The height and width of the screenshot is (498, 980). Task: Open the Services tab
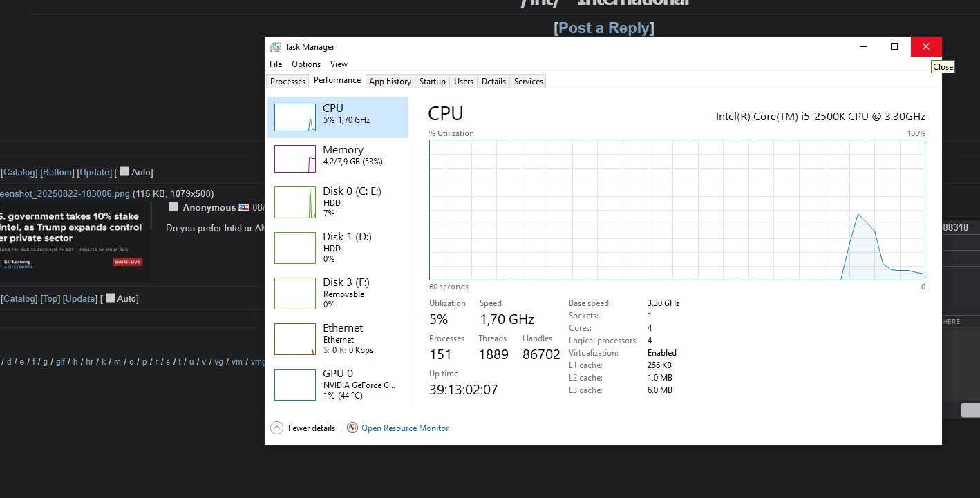coord(529,82)
